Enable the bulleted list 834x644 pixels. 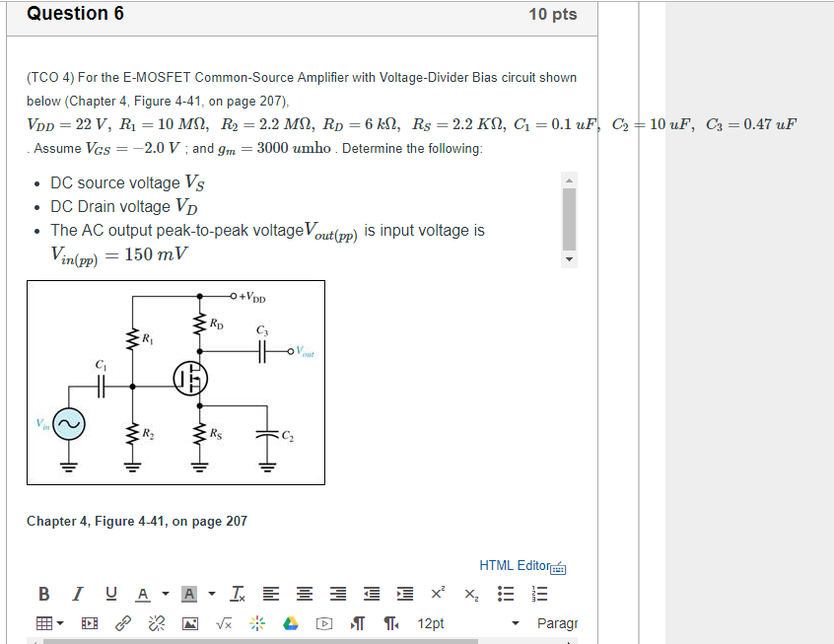(x=506, y=593)
